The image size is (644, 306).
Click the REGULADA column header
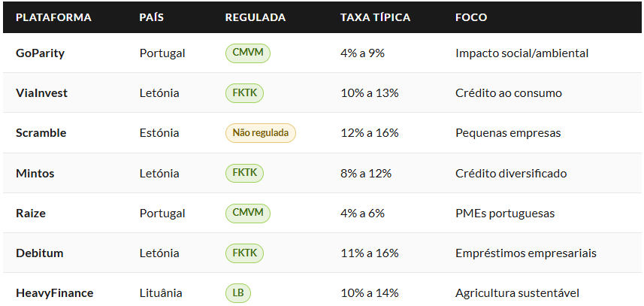point(255,17)
